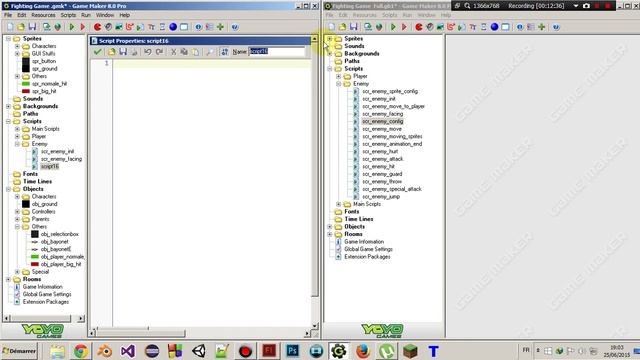Click Create script icon in left toolbar
This screenshot has width=640, height=360.
click(140, 27)
